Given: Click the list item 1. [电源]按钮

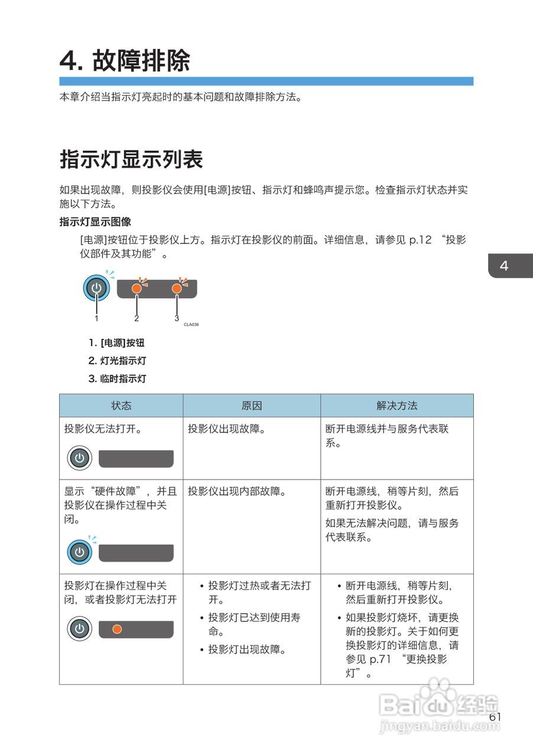Looking at the screenshot, I should (x=116, y=343).
